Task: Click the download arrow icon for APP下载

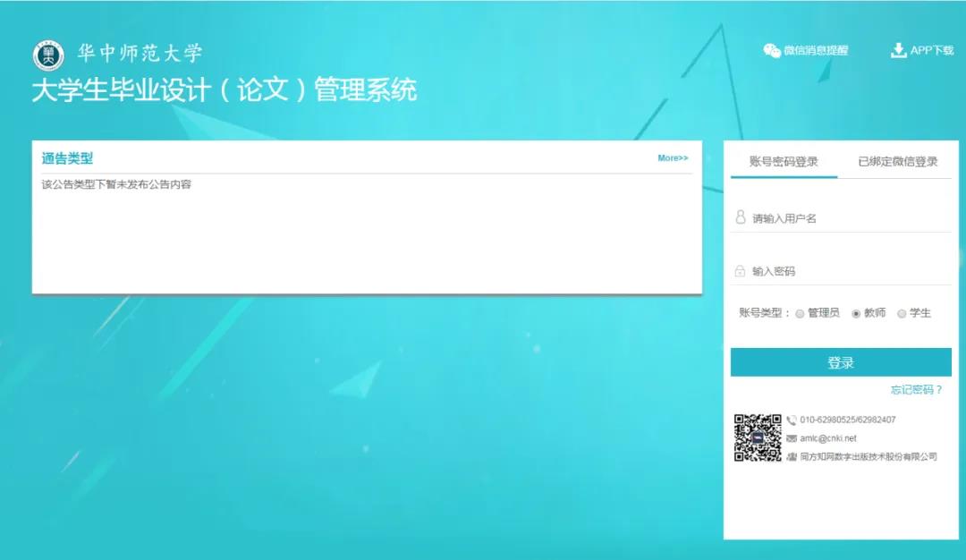Action: 898,50
